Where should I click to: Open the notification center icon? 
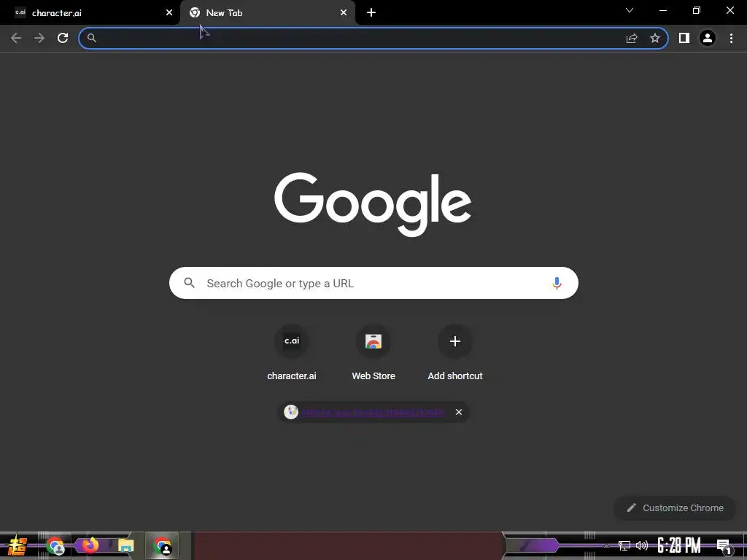point(724,546)
